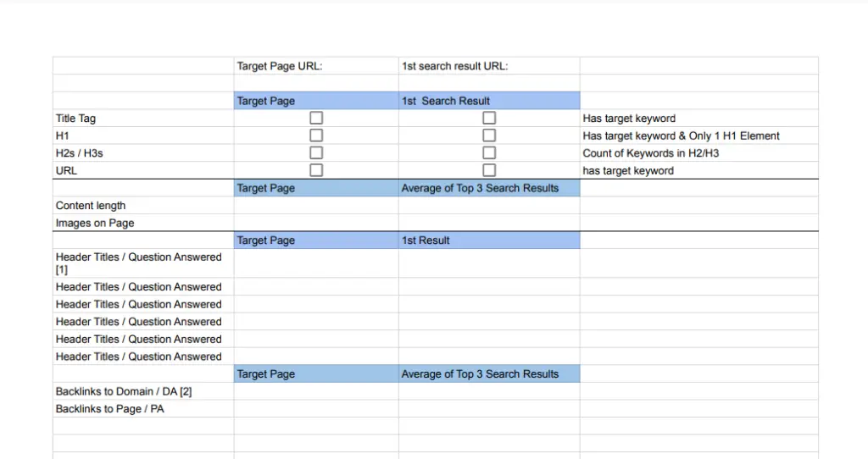868x459 pixels.
Task: Click the Header Titles / Question Answered [1] label
Action: pyautogui.click(x=138, y=263)
